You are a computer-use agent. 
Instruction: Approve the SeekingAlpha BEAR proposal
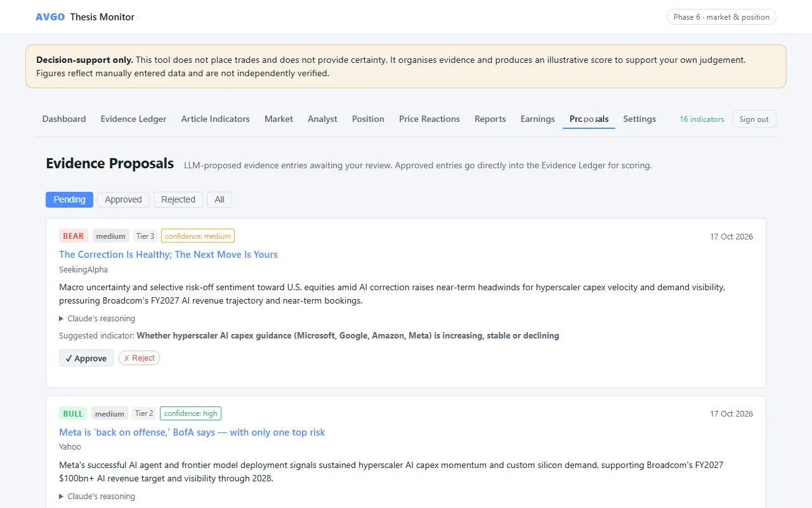coord(86,358)
